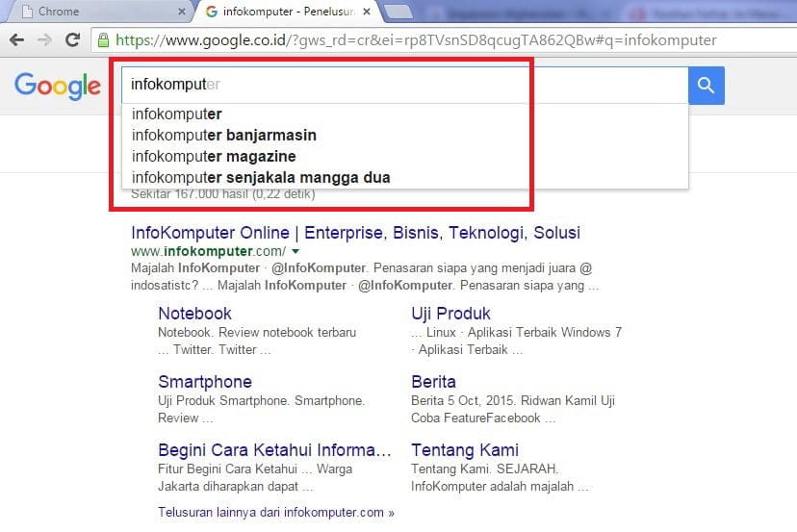Select suggestion 'infokomputer magazine'
This screenshot has height=532, width=797.
(214, 156)
